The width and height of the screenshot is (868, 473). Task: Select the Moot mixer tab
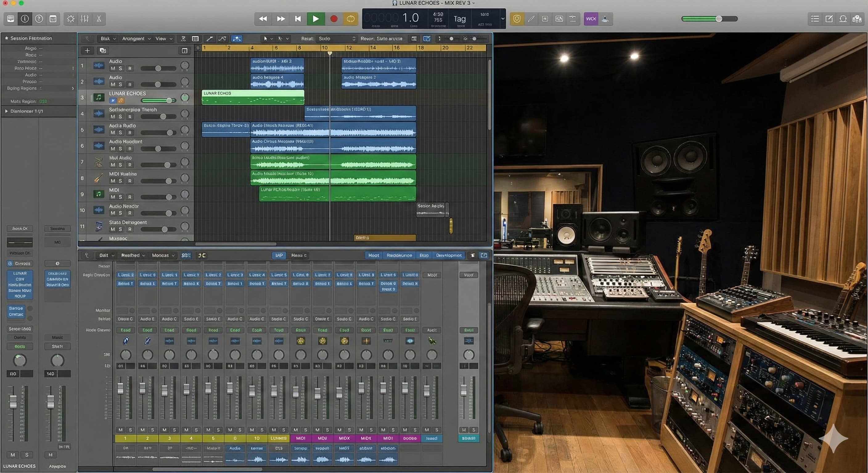[373, 256]
